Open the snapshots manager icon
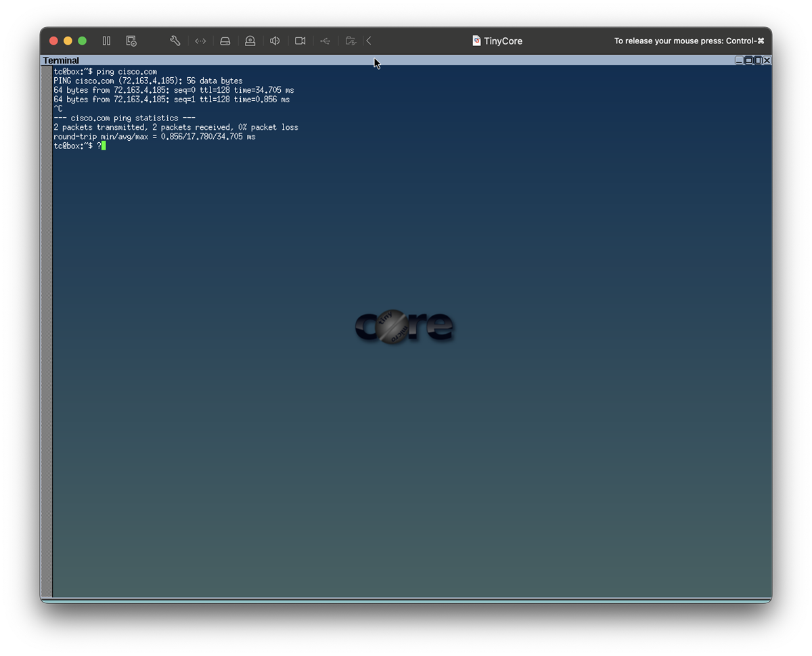 pos(131,41)
